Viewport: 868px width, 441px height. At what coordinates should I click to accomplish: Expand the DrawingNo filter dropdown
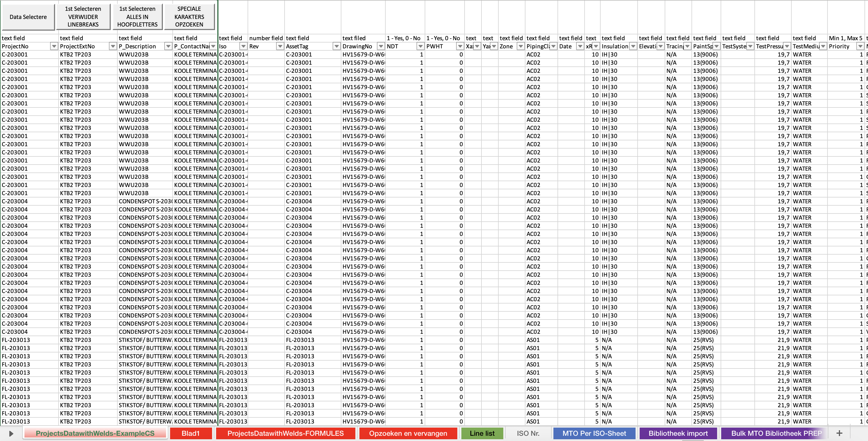381,47
